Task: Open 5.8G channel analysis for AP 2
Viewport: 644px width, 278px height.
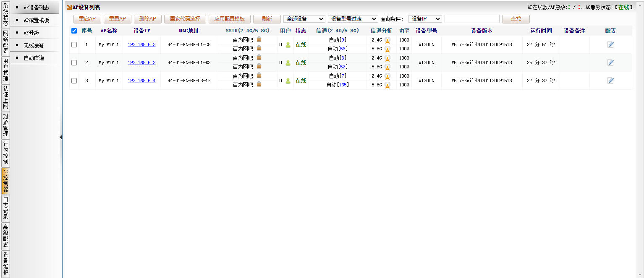Action: [387, 67]
